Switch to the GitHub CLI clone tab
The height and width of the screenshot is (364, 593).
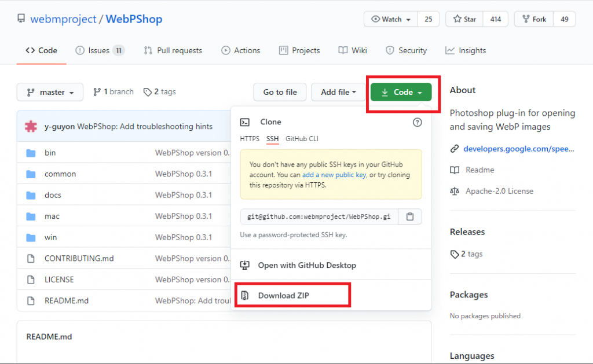(x=302, y=139)
